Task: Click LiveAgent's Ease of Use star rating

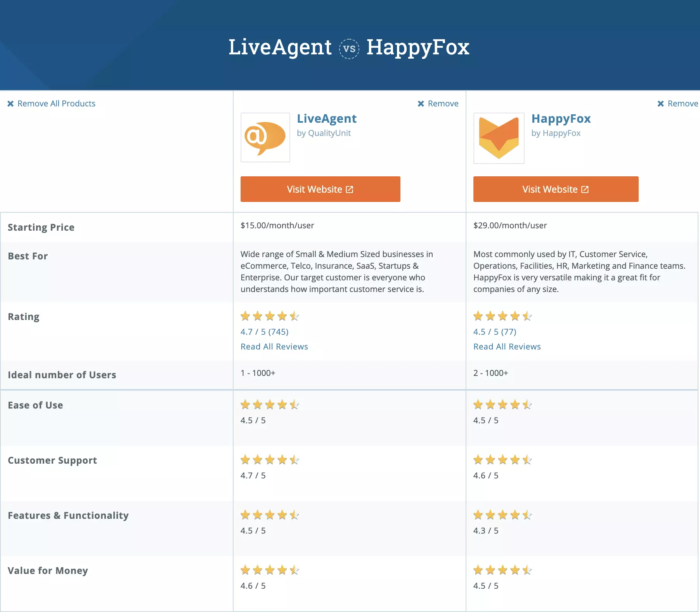Action: coord(269,404)
